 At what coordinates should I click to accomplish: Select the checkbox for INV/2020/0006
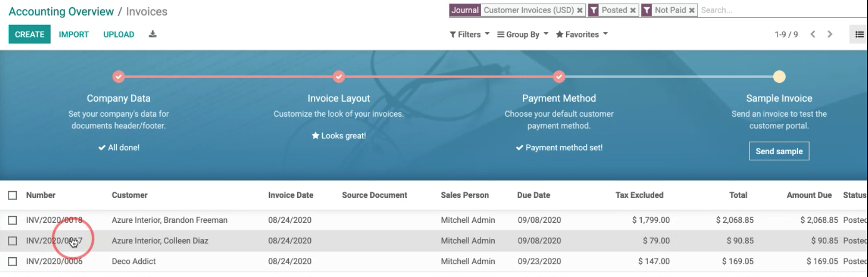tap(13, 261)
